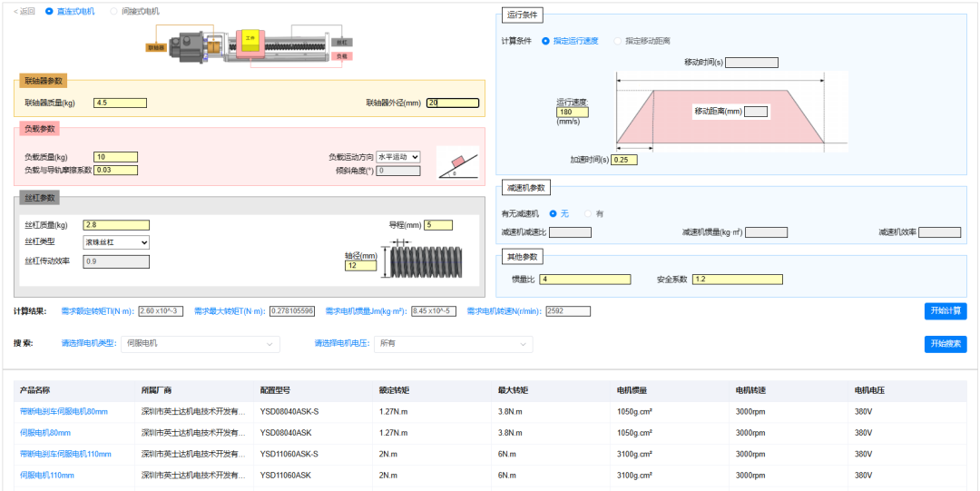Focus the 联轴器质量 input field

pos(120,103)
